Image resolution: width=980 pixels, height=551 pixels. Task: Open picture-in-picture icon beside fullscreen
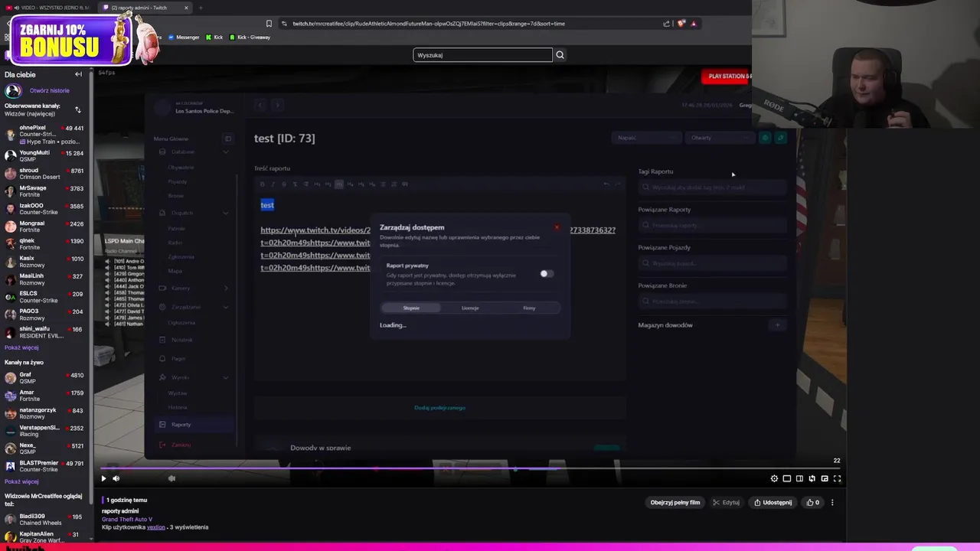tap(825, 478)
